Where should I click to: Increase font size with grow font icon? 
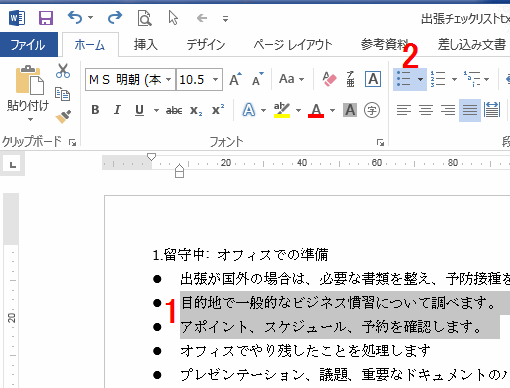236,79
